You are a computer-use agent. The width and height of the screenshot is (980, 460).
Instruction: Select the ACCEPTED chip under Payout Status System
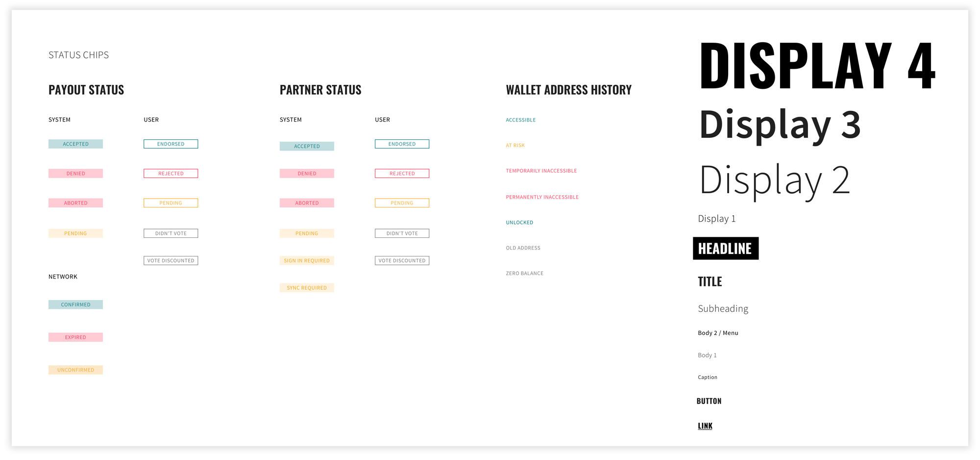[x=75, y=144]
